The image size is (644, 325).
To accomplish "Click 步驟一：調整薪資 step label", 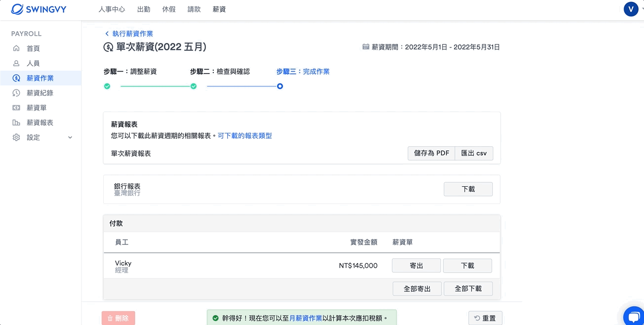I will point(130,72).
